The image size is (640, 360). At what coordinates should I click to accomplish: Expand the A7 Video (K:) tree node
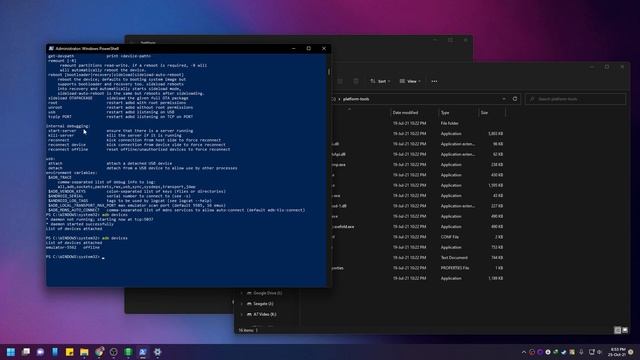[242, 314]
